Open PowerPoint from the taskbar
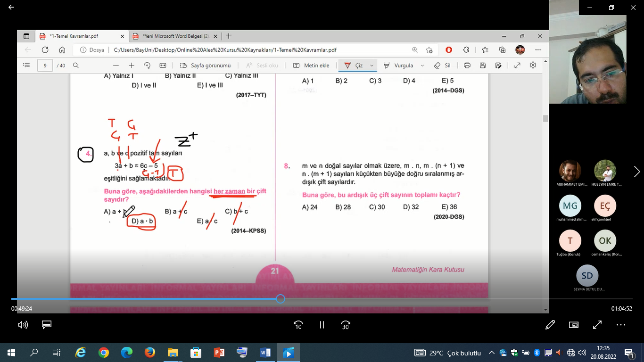Image resolution: width=644 pixels, height=362 pixels. point(219,353)
